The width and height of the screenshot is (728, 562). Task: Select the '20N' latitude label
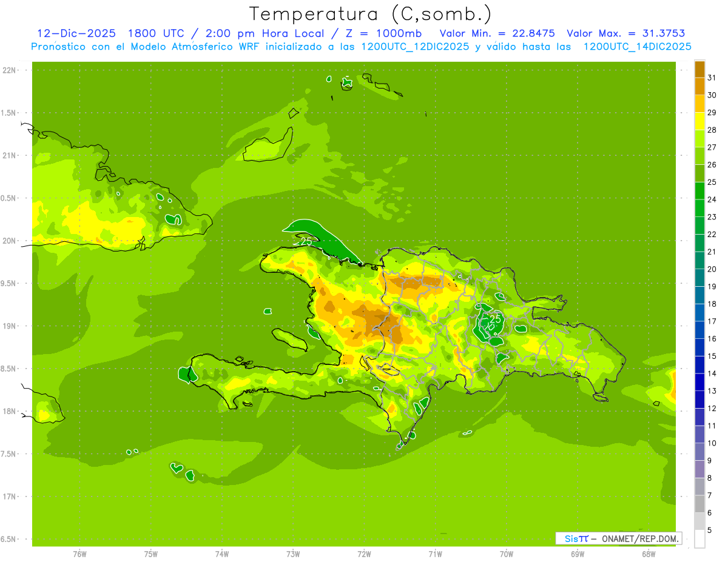(x=10, y=241)
